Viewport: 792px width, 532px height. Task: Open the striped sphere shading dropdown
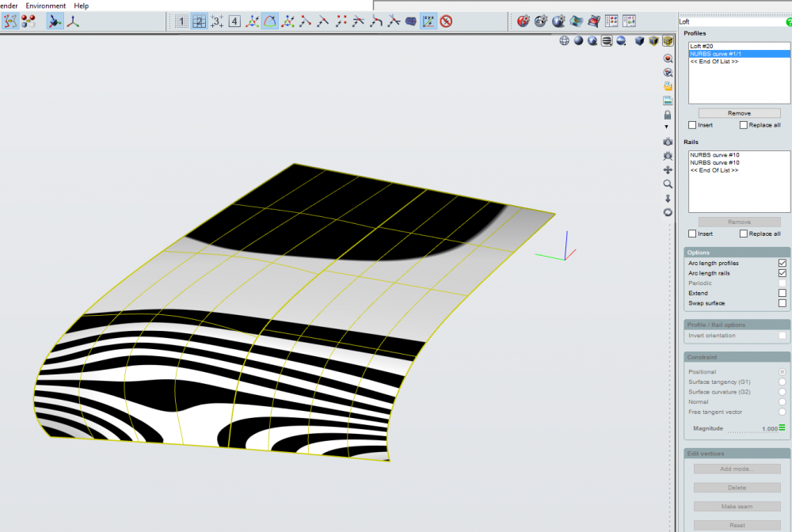point(607,41)
